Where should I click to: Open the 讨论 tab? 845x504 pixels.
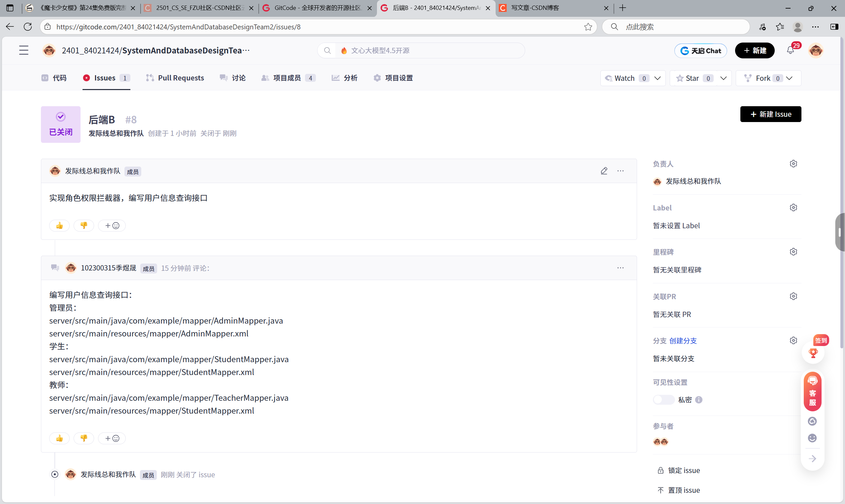click(232, 78)
